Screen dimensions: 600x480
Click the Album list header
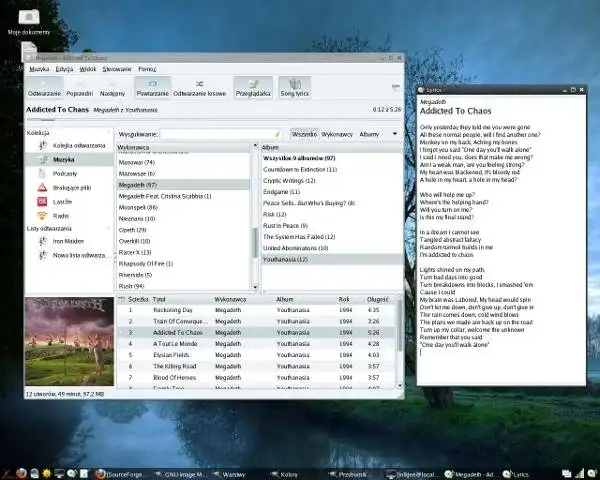[331, 147]
